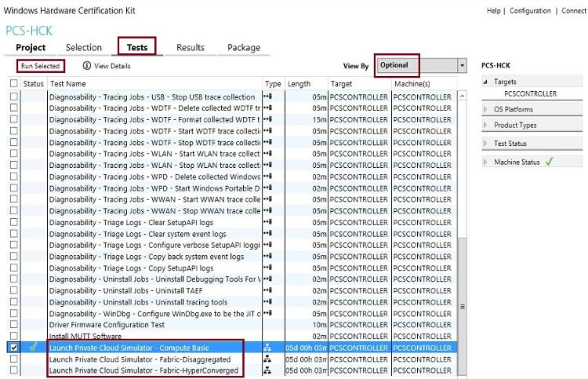Open the View By dropdown arrow
Viewport: 588px width, 379px height.
pyautogui.click(x=462, y=65)
